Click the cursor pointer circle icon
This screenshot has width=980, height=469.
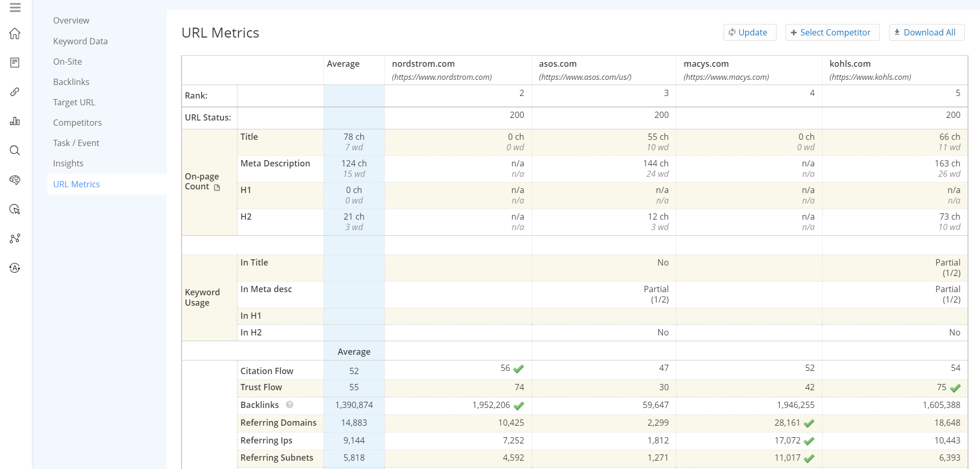pyautogui.click(x=15, y=209)
